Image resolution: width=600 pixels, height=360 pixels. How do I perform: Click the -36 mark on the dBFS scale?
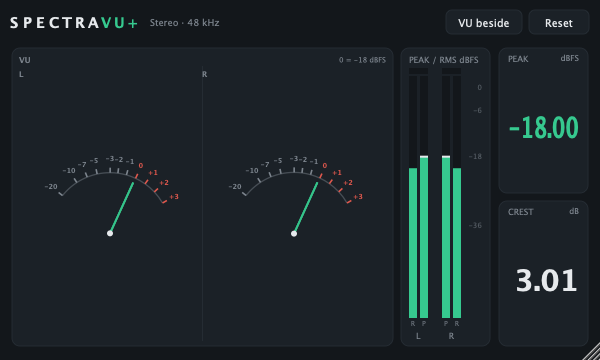pos(475,225)
